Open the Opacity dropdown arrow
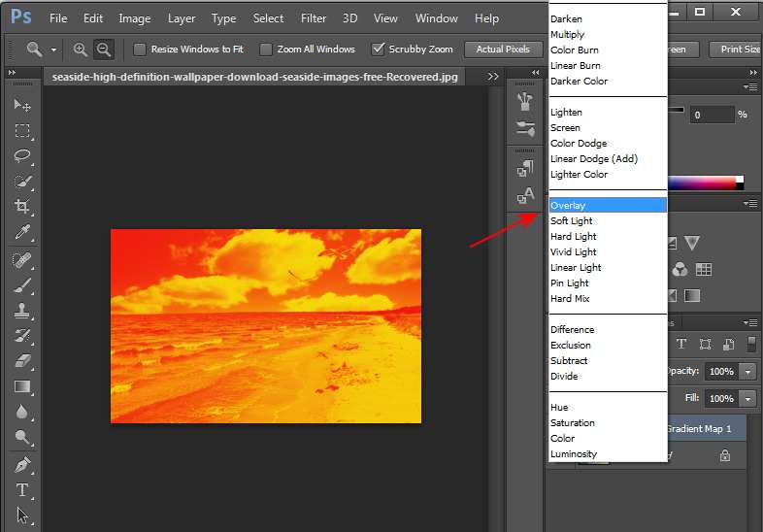The height and width of the screenshot is (532, 763). (747, 372)
